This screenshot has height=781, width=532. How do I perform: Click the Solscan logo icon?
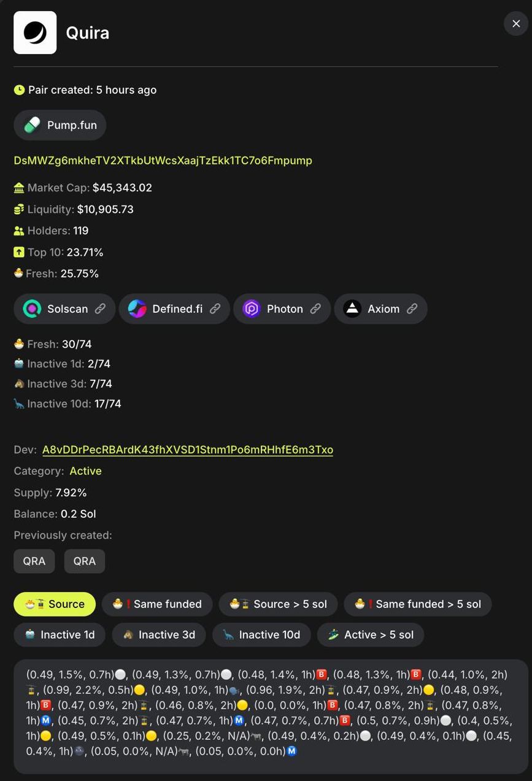32,309
